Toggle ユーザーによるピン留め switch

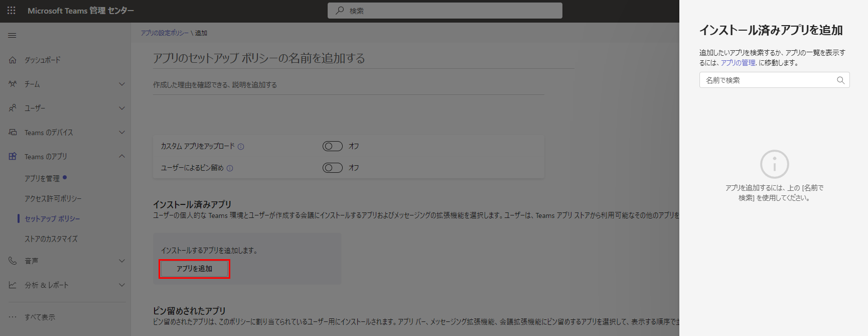[x=333, y=168]
